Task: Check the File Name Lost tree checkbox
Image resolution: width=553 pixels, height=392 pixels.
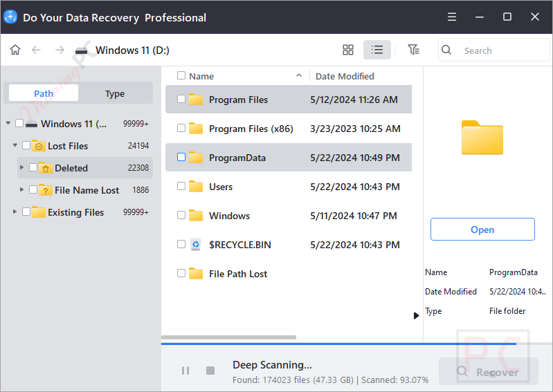Action: (33, 189)
